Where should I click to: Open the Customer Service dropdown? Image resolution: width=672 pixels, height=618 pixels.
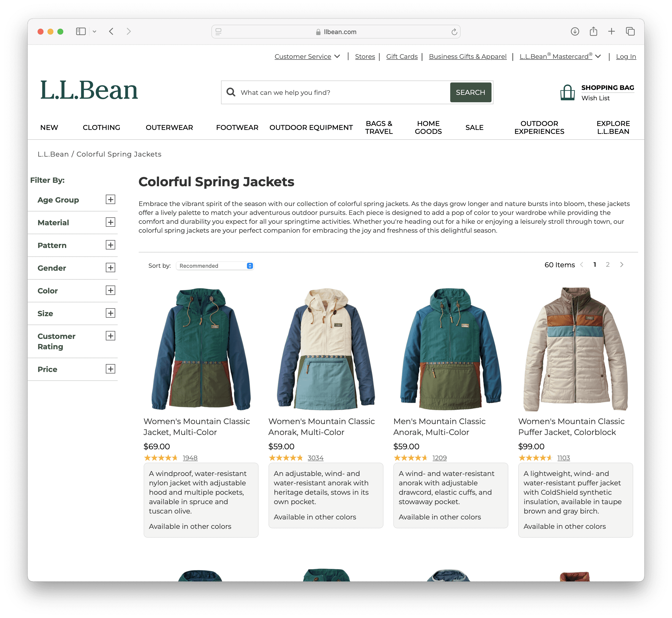307,57
